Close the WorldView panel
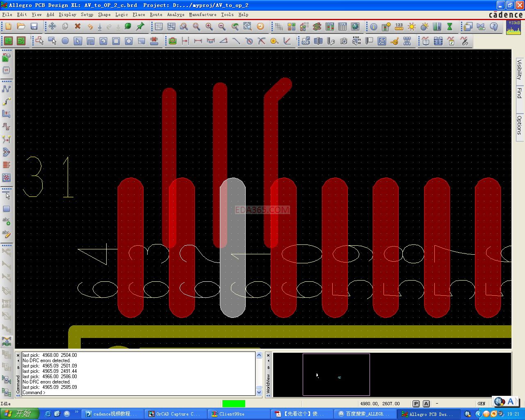The image size is (525, 420). pyautogui.click(x=268, y=355)
